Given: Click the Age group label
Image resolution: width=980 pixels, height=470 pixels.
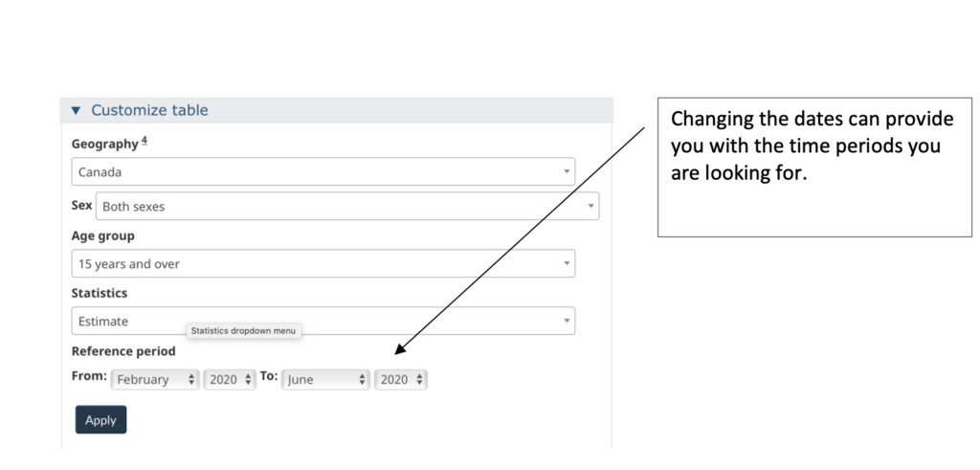Looking at the screenshot, I should pyautogui.click(x=102, y=235).
